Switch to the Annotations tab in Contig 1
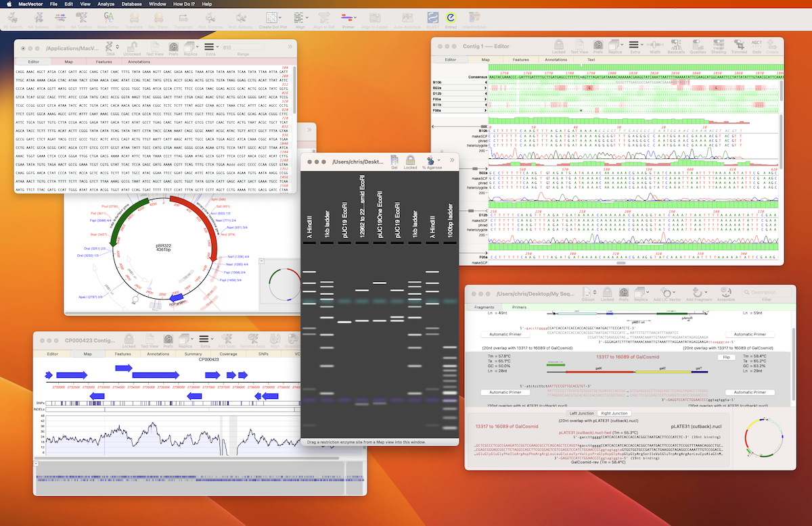The image size is (812, 526). 556,59
